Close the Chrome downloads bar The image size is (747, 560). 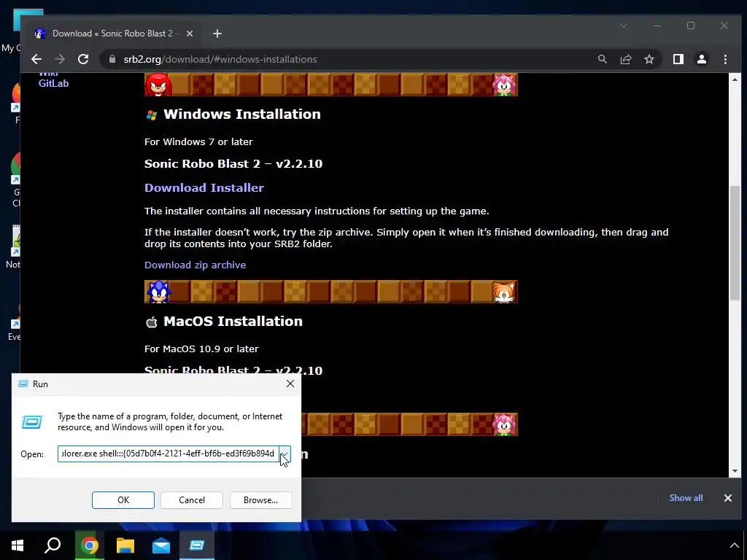[x=727, y=497]
